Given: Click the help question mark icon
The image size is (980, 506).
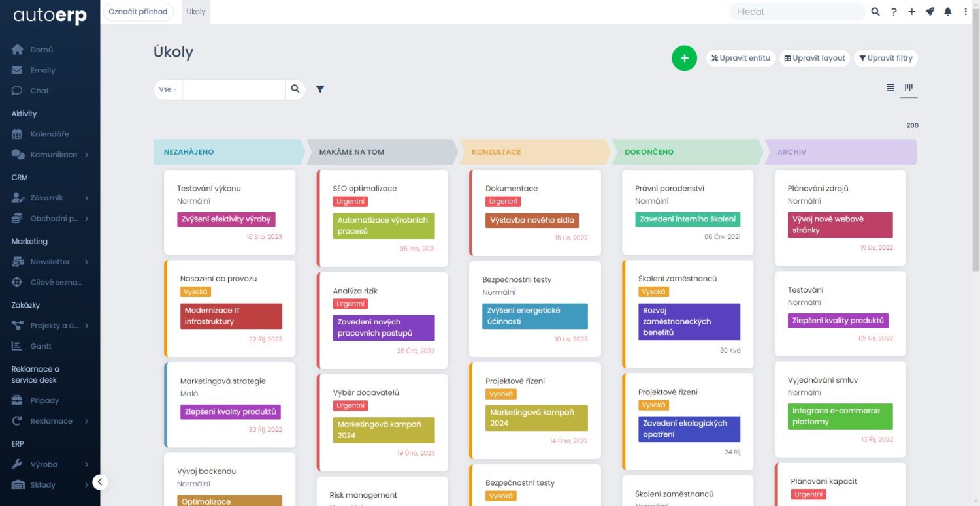Looking at the screenshot, I should (x=894, y=12).
